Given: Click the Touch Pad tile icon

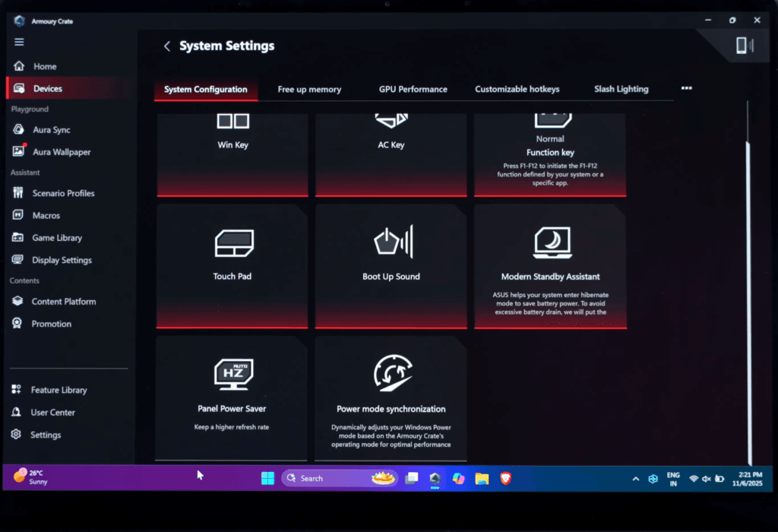Looking at the screenshot, I should [x=232, y=244].
